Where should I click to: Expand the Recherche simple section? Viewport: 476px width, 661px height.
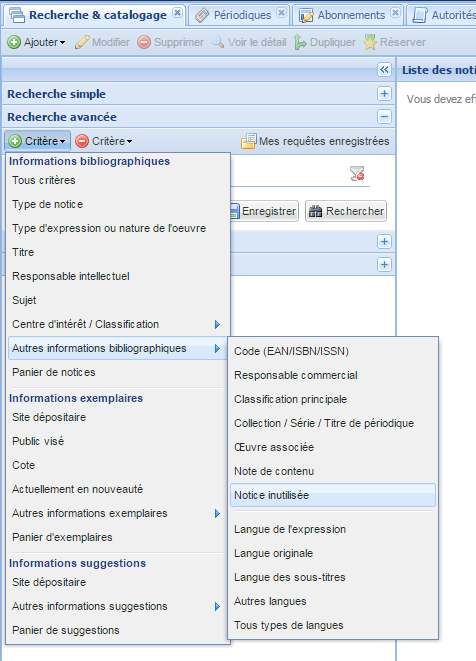click(x=384, y=94)
